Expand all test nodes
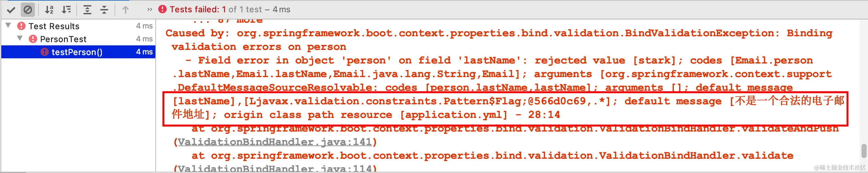The image size is (868, 173). pyautogui.click(x=87, y=10)
